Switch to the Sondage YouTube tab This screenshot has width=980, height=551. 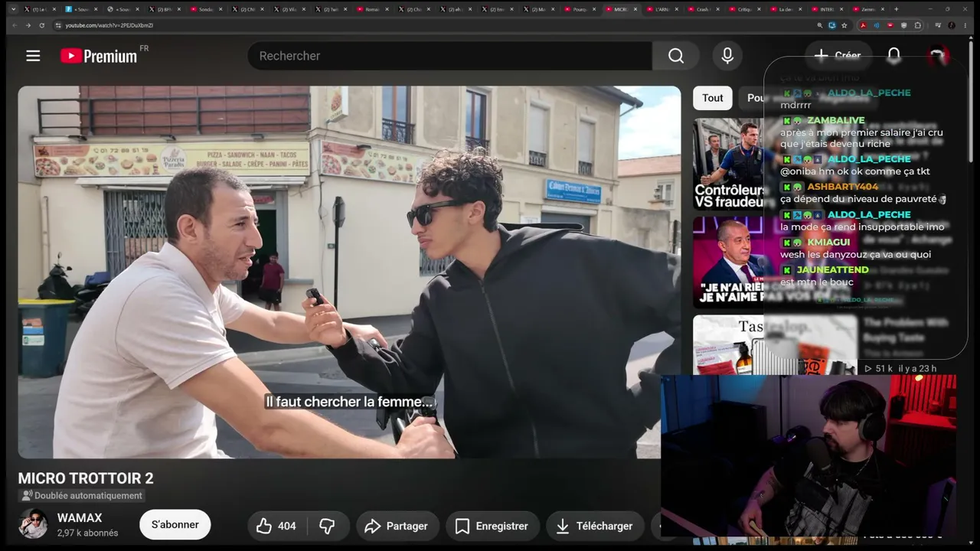(x=206, y=9)
